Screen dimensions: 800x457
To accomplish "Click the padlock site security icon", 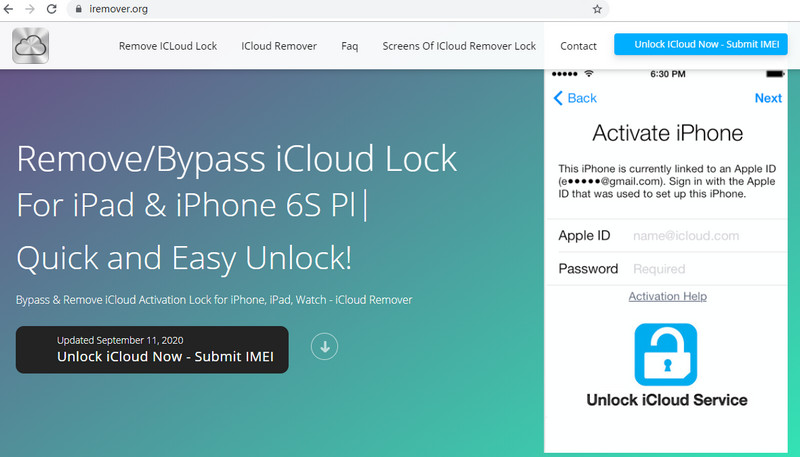I will [x=77, y=8].
